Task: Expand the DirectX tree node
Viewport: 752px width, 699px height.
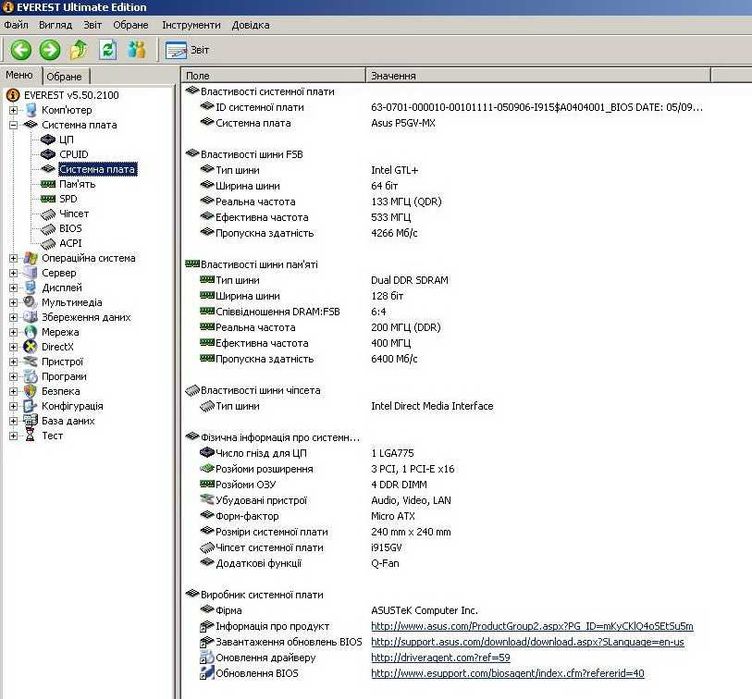Action: click(13, 347)
